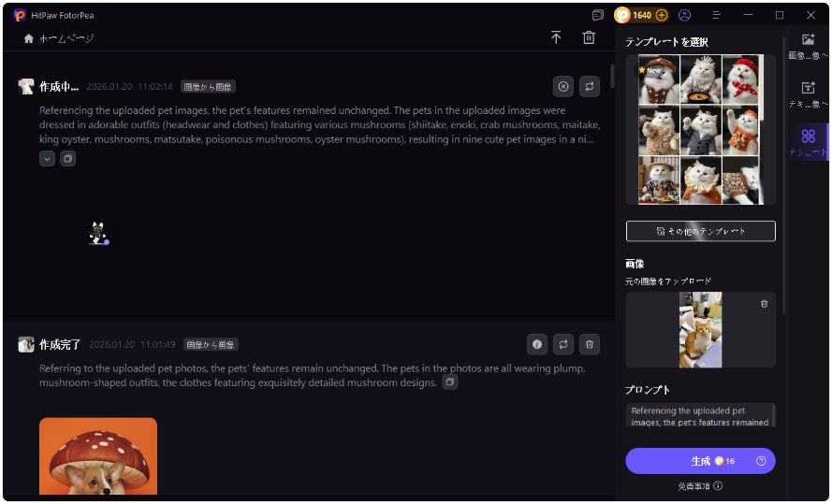
Task: Expand the truncated prompt with chevron
Action: (x=47, y=159)
